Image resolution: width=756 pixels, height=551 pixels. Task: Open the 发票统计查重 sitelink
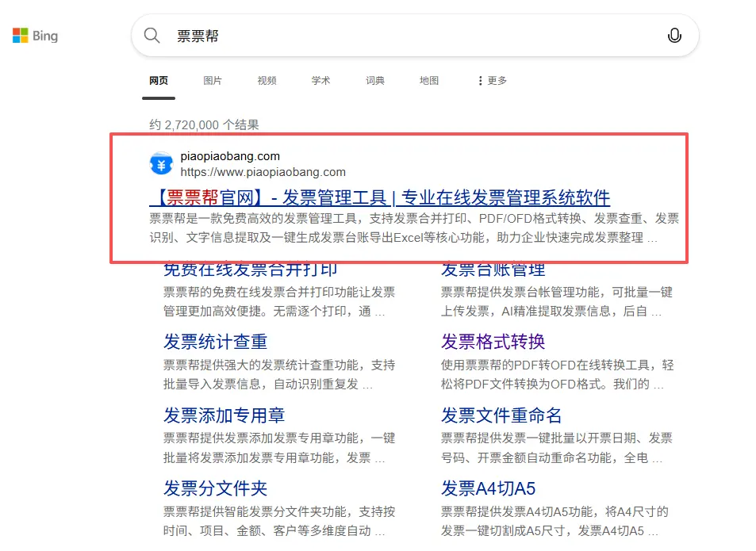215,342
